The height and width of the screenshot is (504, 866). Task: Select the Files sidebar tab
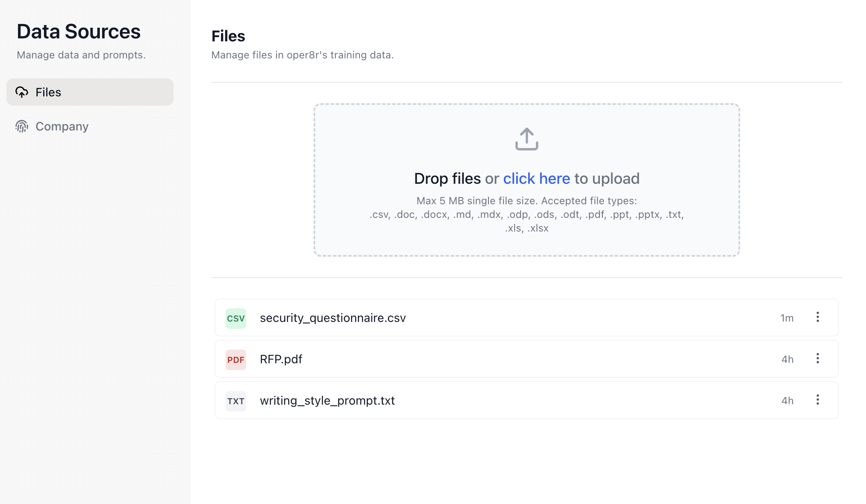[90, 92]
